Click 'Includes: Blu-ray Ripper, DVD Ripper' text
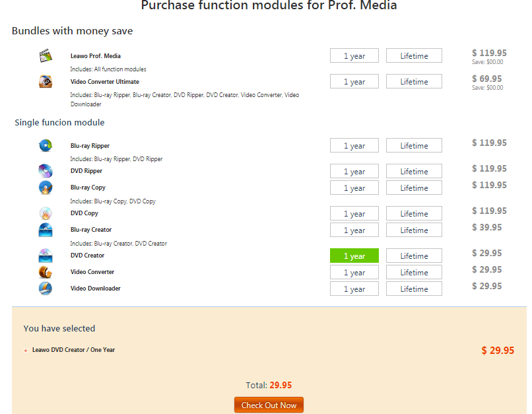The image size is (532, 414). pos(116,159)
